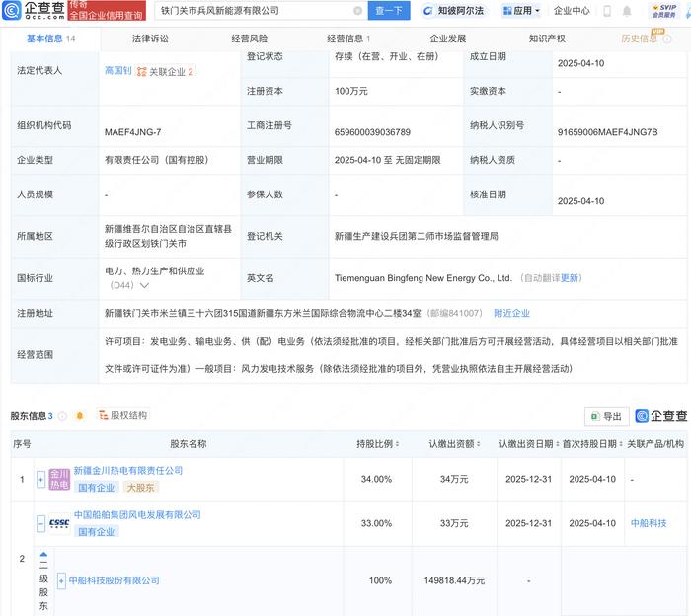Click the registered capital 100万元 value
This screenshot has width=691, height=616.
[350, 91]
